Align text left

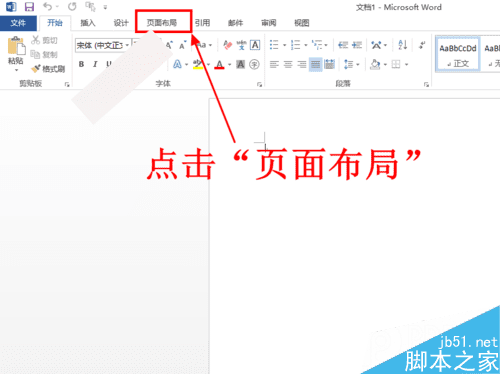[x=274, y=64]
